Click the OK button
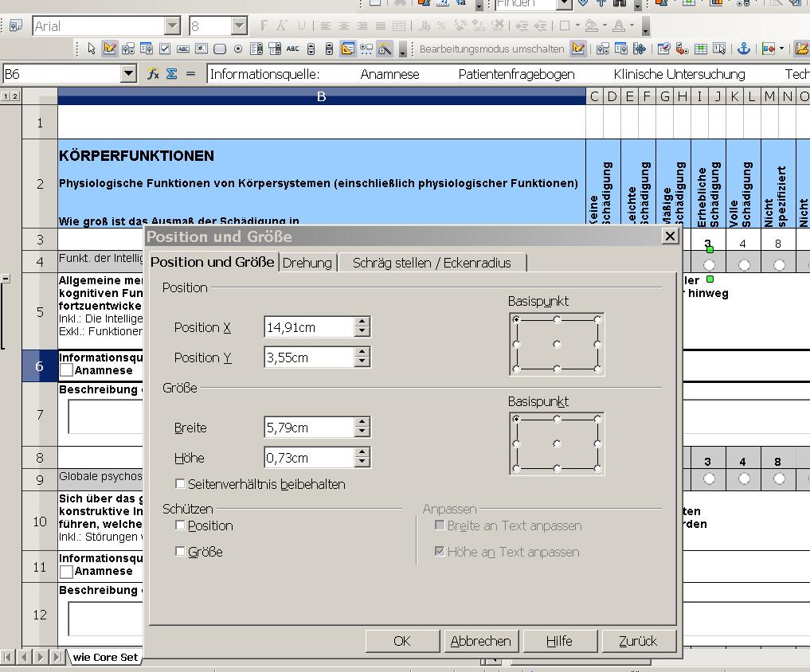The width and height of the screenshot is (810, 672). click(x=401, y=641)
